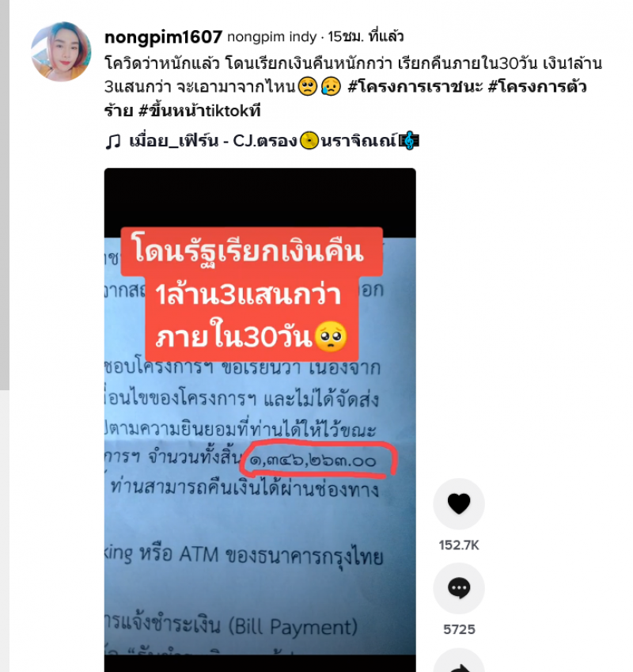Click the nongpim1607 username
This screenshot has height=672, width=633.
pyautogui.click(x=163, y=37)
